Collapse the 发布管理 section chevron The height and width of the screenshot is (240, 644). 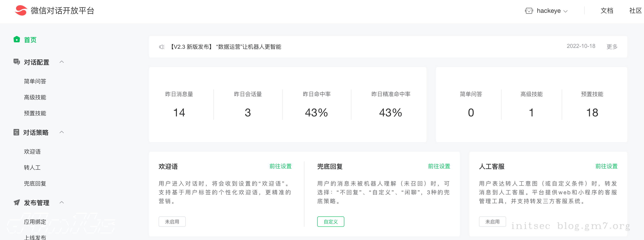[62, 202]
